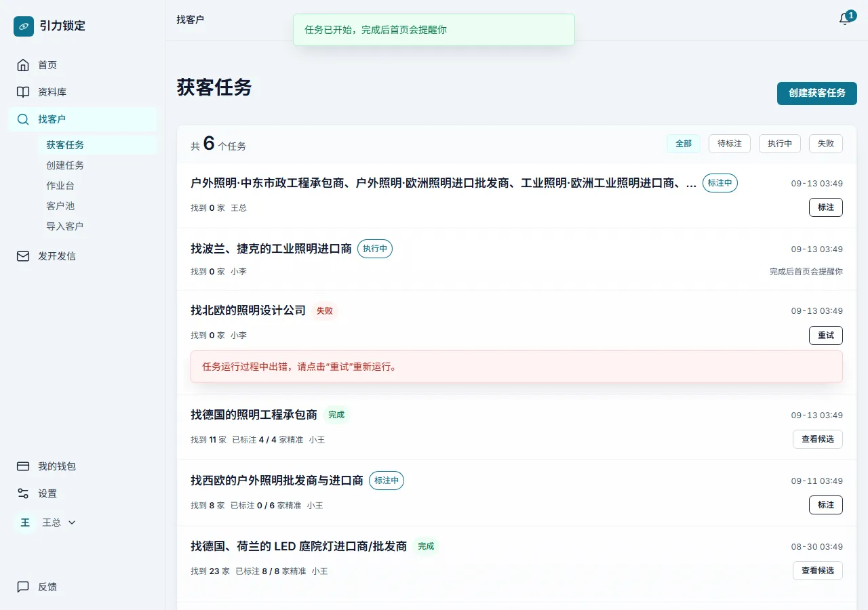Click the 创建获客任务 button
Screen dimensions: 868x610
816,93
